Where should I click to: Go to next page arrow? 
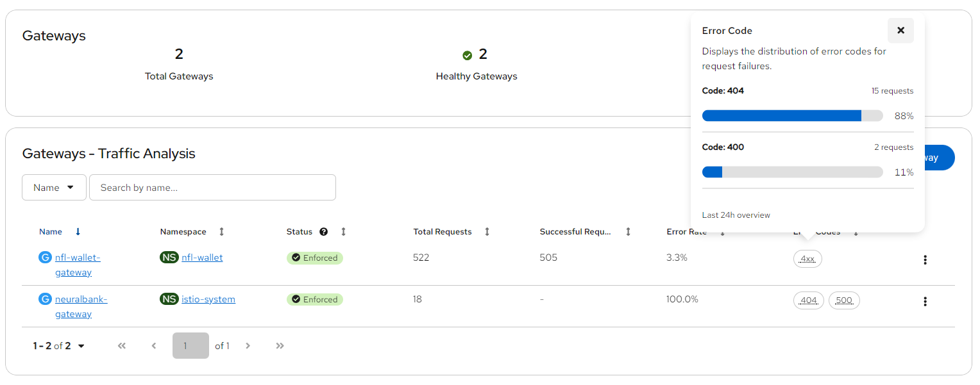[x=248, y=346]
